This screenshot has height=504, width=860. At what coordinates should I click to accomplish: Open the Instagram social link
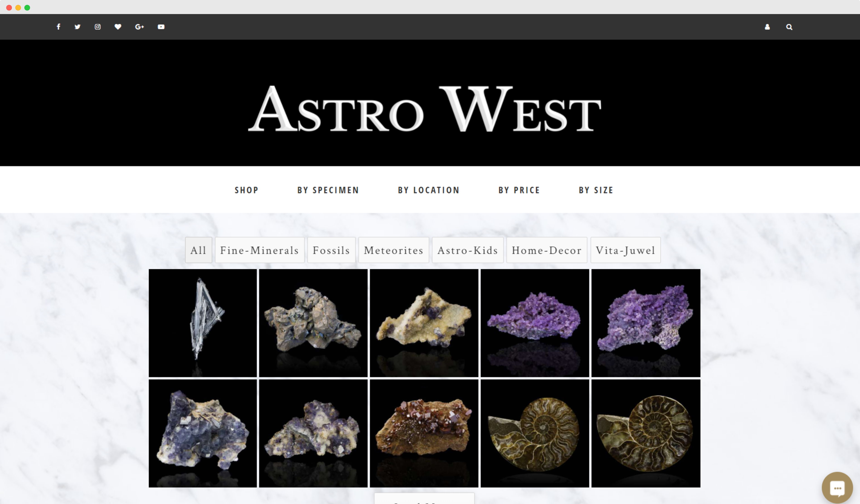click(x=98, y=27)
